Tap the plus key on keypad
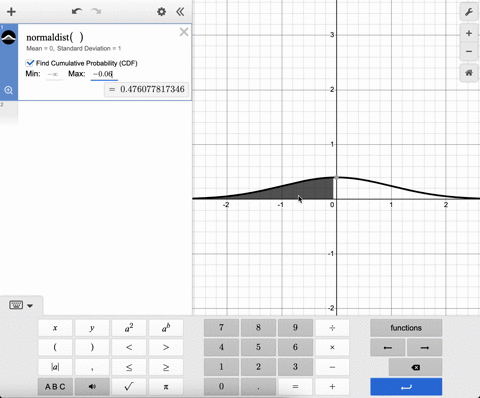This screenshot has width=480, height=398. [x=332, y=387]
